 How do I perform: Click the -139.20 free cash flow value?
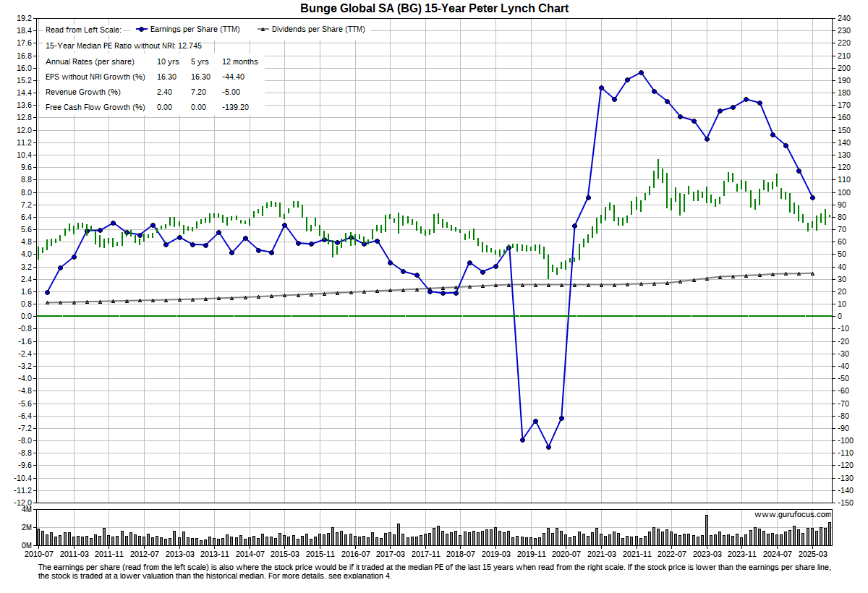[x=237, y=107]
